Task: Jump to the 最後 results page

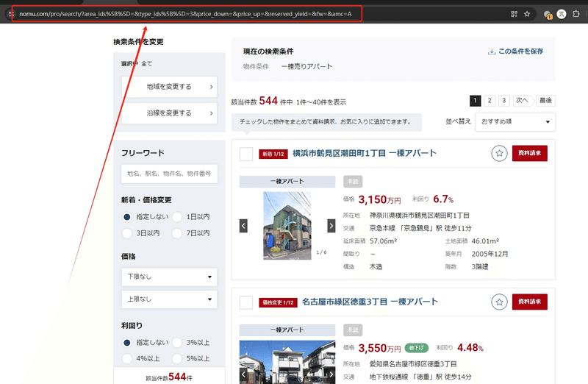Action: pos(545,101)
